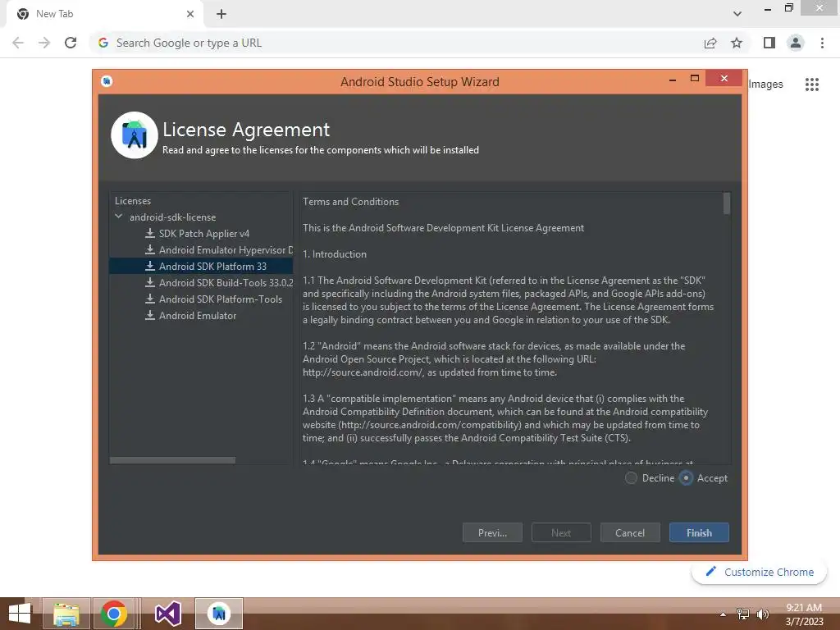This screenshot has height=630, width=840.
Task: Click the android-sdk-license group label
Action: tap(172, 217)
